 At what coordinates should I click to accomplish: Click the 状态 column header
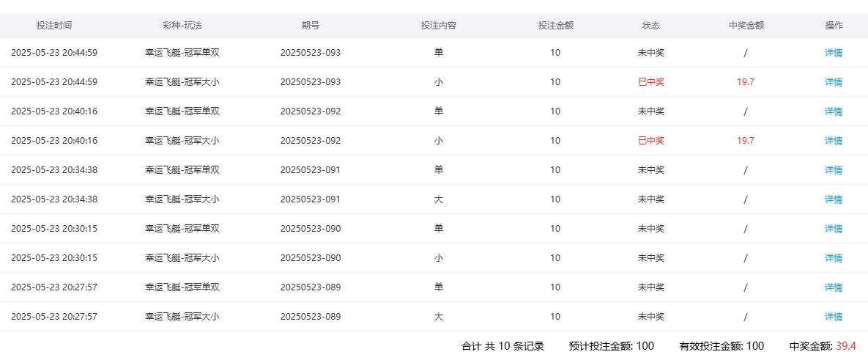[650, 25]
